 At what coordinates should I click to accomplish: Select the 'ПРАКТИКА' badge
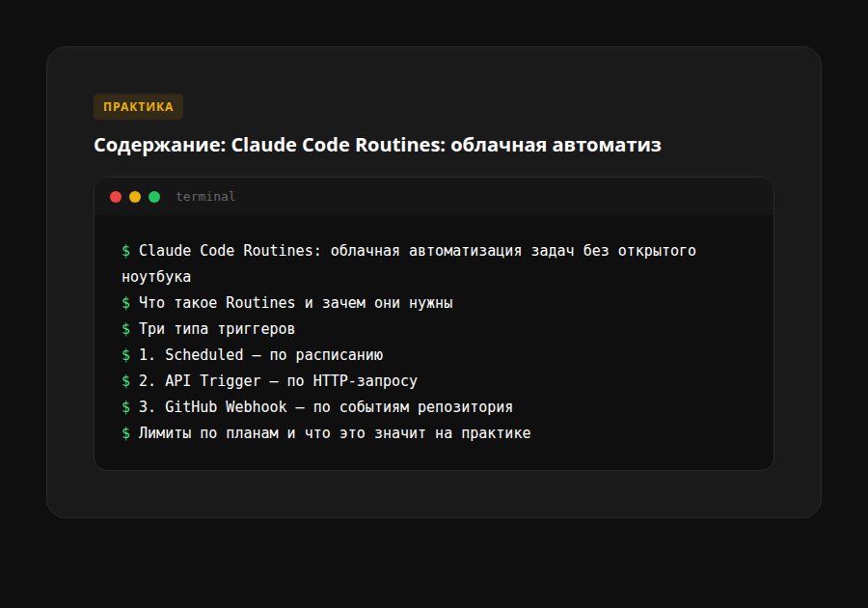(138, 107)
